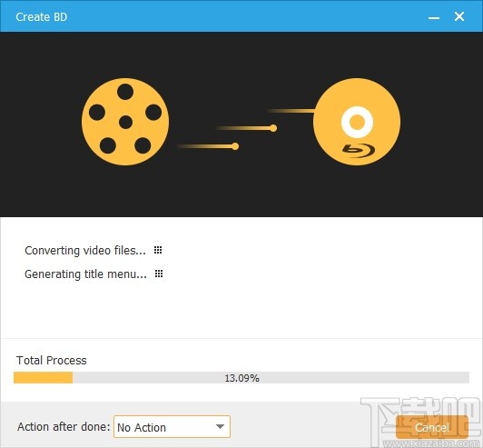
Task: Click the Action after done label
Action: pyautogui.click(x=64, y=427)
